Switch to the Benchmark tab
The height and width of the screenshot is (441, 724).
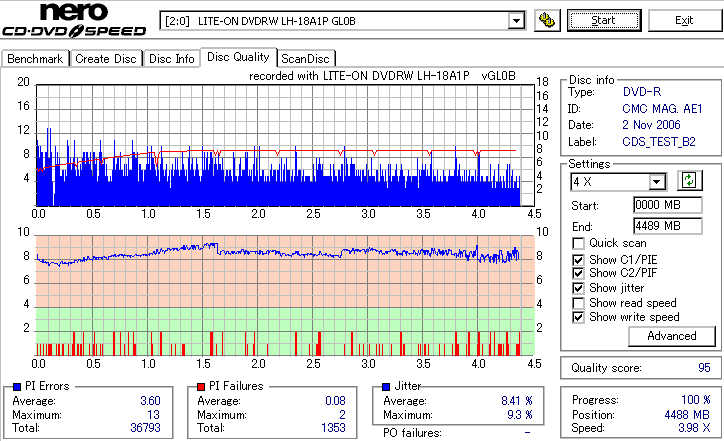35,59
